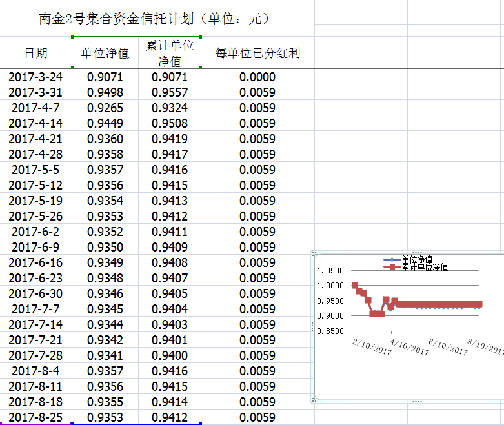Select the date cell 2017-3-24
Screen dimensions: 504x425
click(x=36, y=77)
